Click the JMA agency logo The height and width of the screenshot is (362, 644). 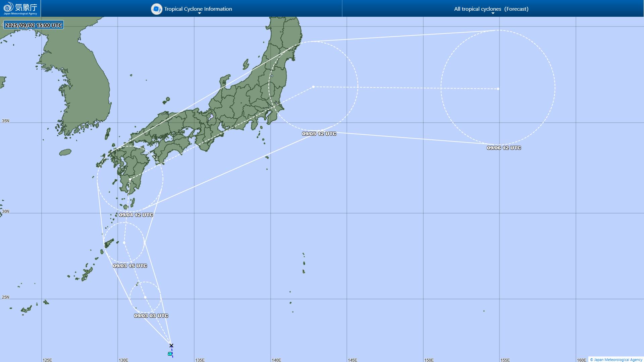coord(20,9)
